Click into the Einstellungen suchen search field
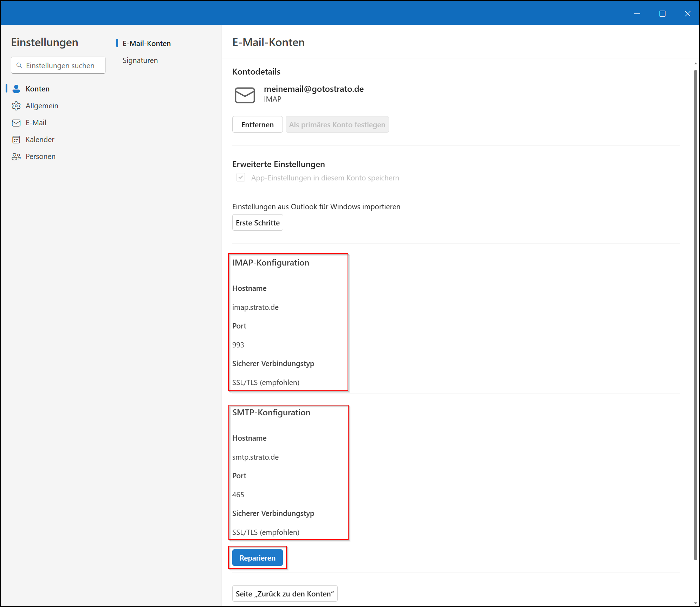Viewport: 700px width, 607px height. coord(58,65)
